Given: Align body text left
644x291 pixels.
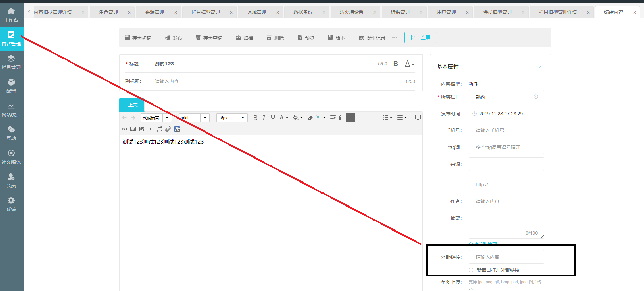Looking at the screenshot, I should click(x=351, y=118).
